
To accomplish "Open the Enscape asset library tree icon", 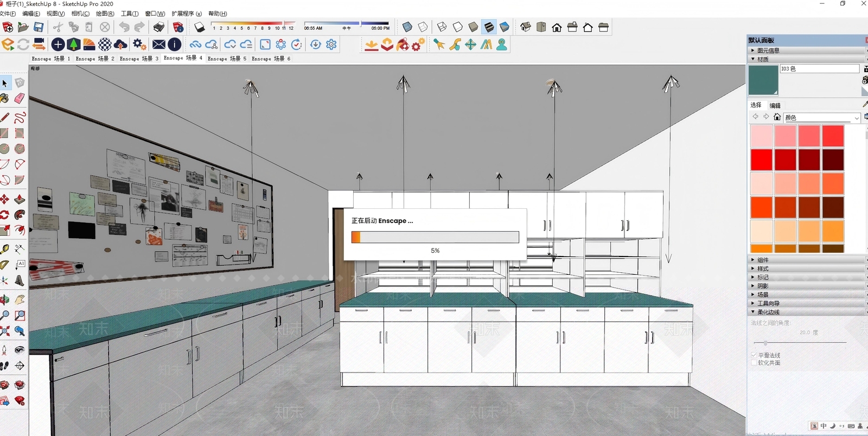I will point(74,44).
